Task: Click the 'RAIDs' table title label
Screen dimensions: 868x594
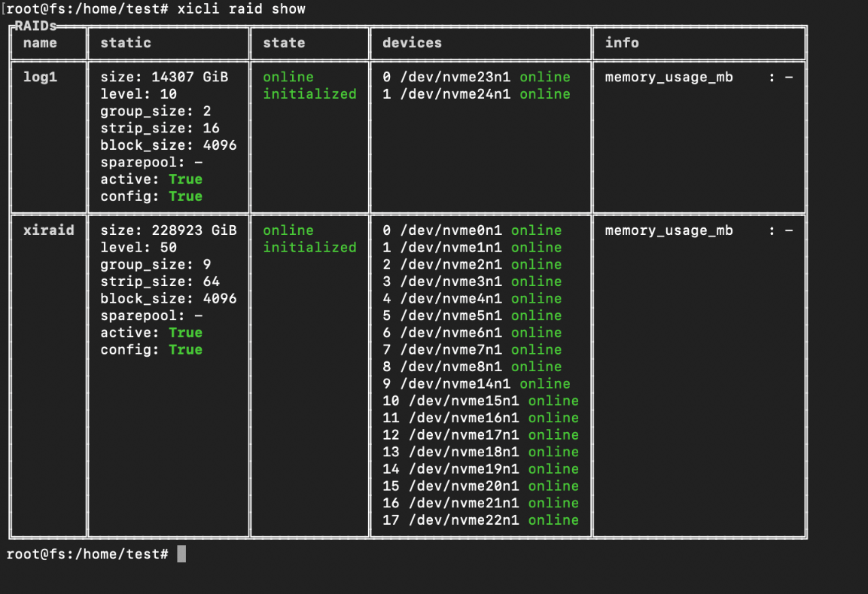Action: coord(35,25)
